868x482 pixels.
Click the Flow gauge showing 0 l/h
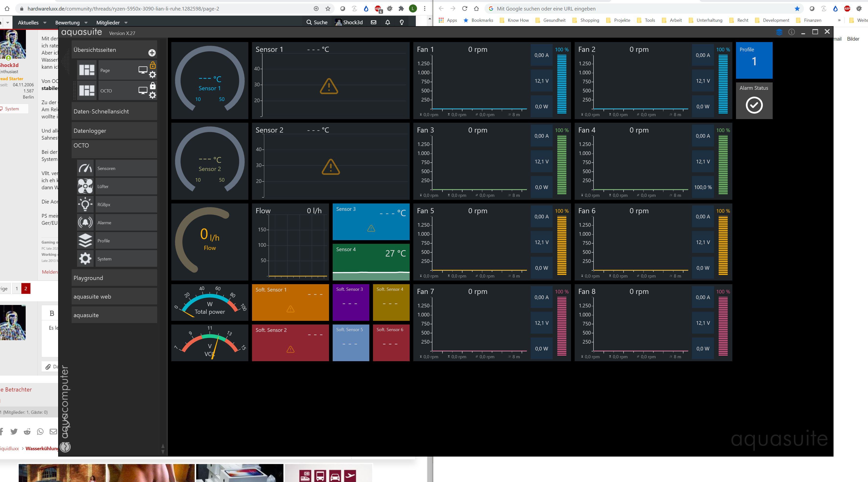pos(209,242)
